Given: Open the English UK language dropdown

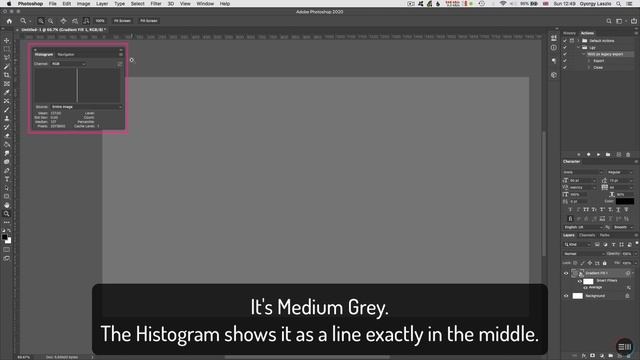Looking at the screenshot, I should click(583, 227).
